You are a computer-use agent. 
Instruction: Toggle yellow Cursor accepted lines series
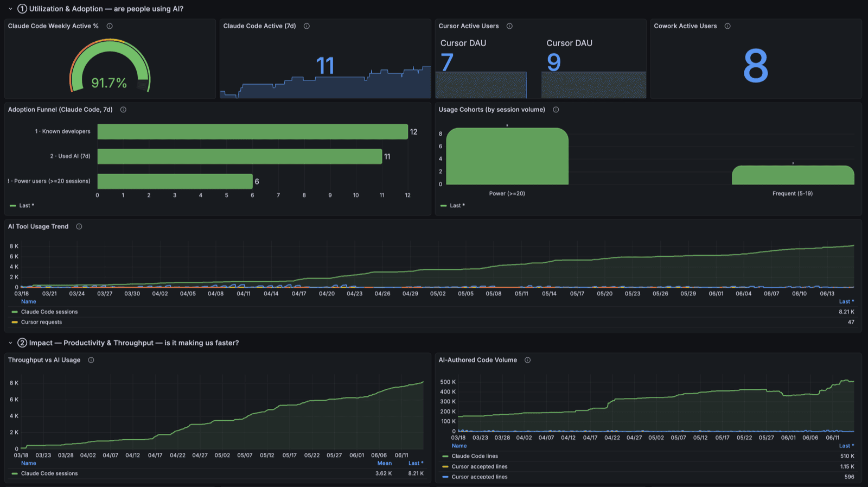pyautogui.click(x=480, y=467)
